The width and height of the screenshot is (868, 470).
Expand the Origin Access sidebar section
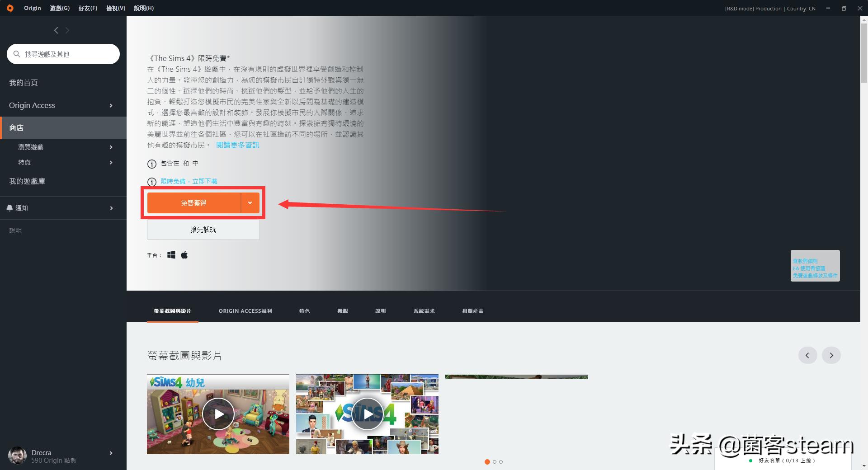111,105
